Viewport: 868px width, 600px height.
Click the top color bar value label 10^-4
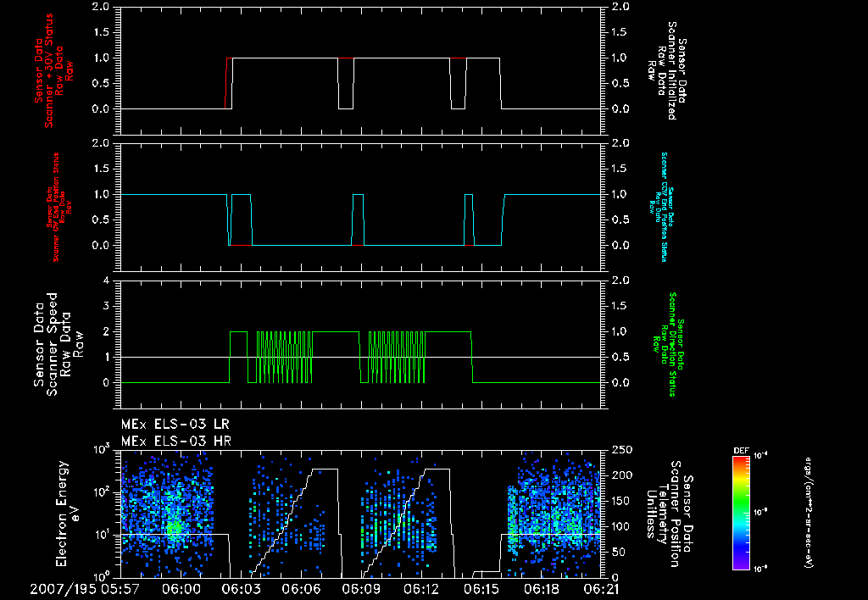pos(761,456)
